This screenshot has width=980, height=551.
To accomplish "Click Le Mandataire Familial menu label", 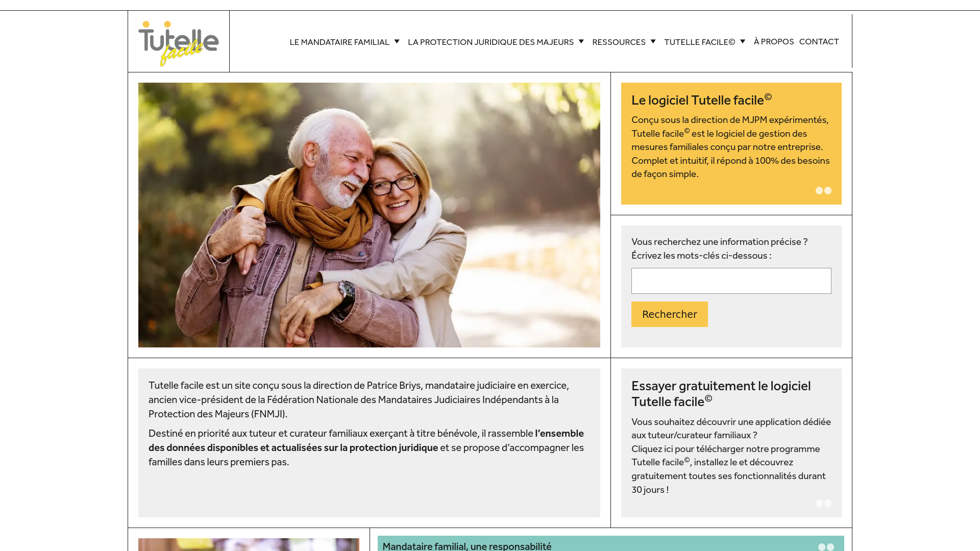I will point(339,42).
